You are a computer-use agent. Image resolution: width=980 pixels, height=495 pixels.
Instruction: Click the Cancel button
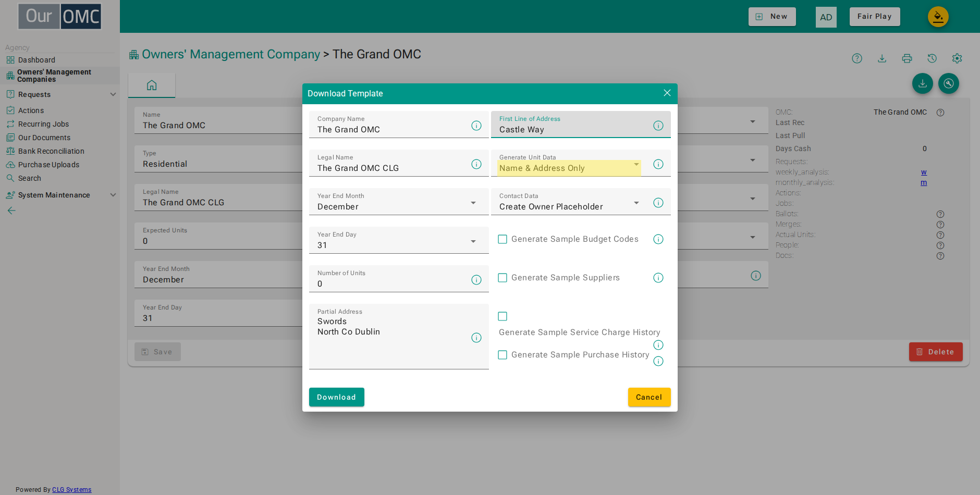(x=649, y=397)
